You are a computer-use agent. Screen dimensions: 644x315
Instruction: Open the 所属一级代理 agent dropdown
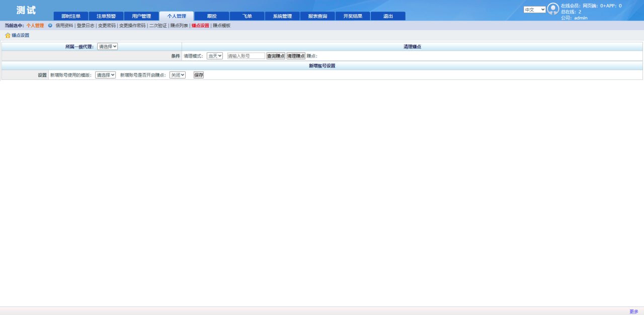[108, 46]
